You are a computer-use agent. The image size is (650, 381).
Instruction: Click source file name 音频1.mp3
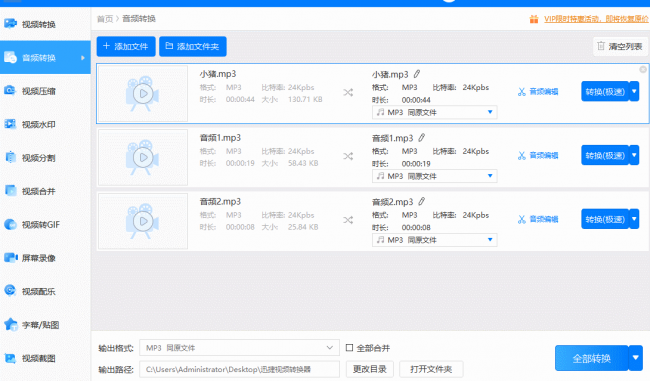tap(220, 138)
